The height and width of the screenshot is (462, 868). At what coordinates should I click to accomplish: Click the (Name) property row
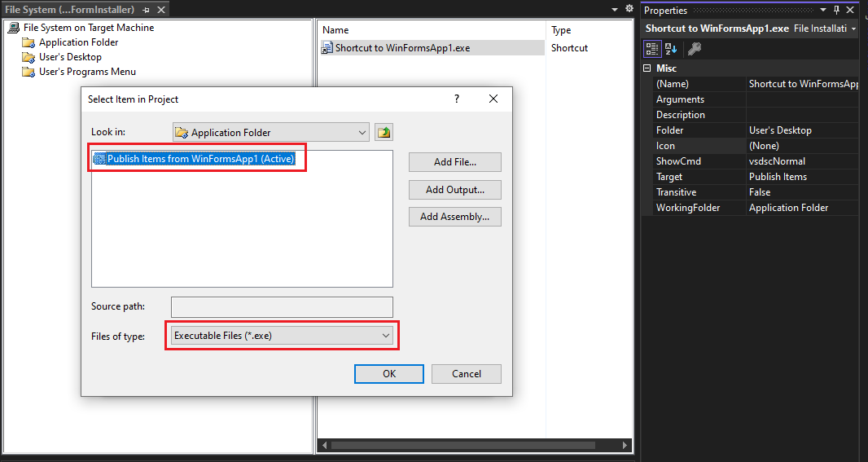click(x=756, y=84)
